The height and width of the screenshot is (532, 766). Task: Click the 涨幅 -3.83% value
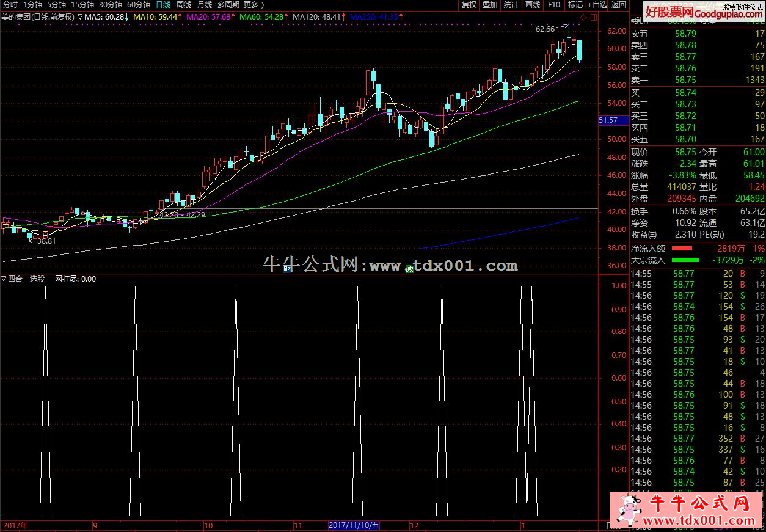681,175
